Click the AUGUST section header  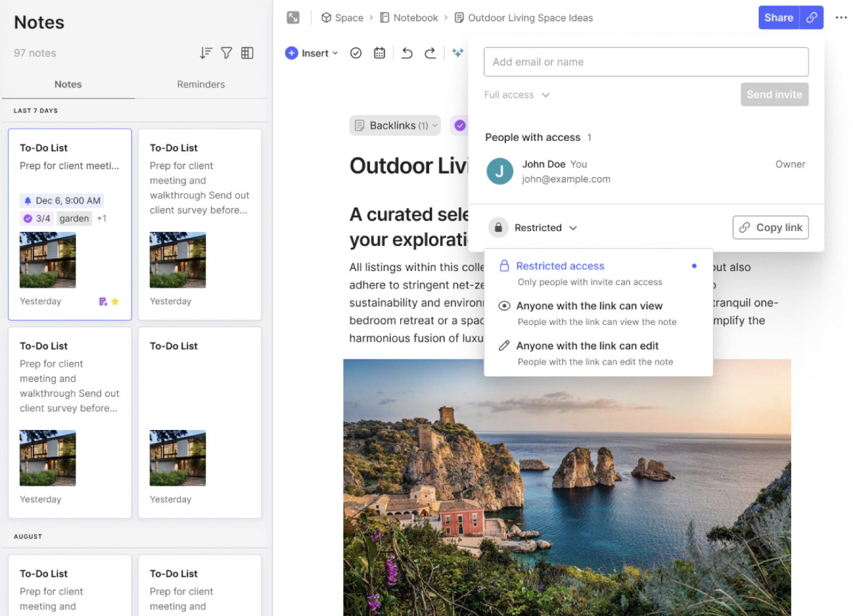coord(28,536)
